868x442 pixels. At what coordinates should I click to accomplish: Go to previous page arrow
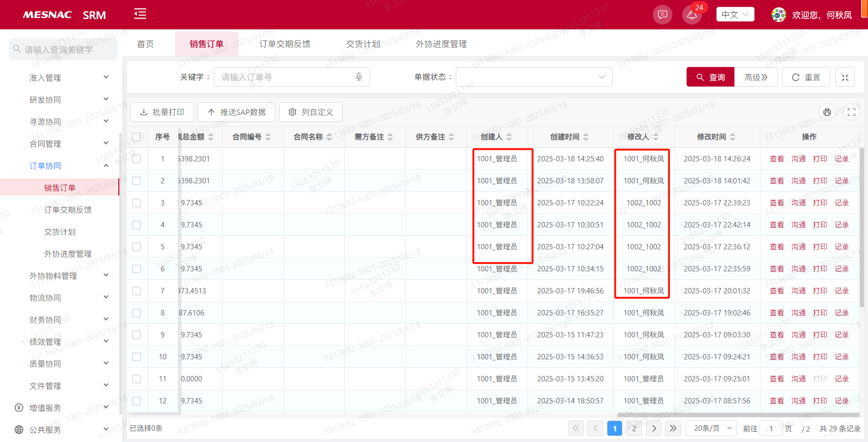pos(595,428)
